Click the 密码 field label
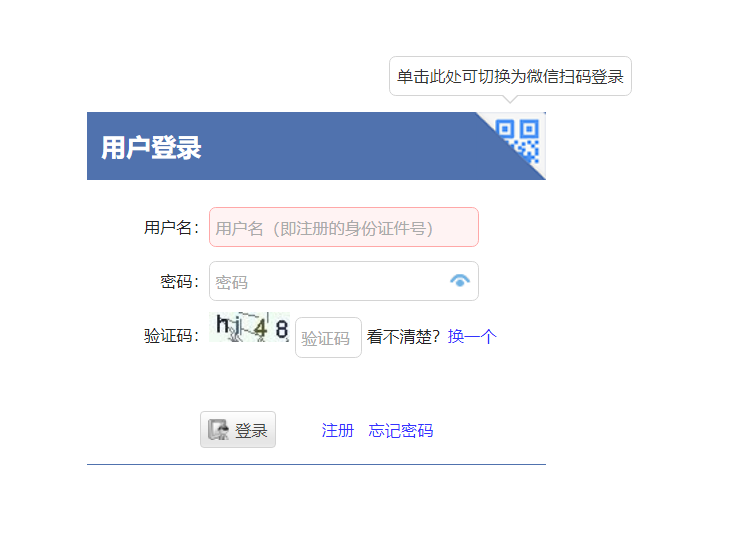 [x=179, y=282]
